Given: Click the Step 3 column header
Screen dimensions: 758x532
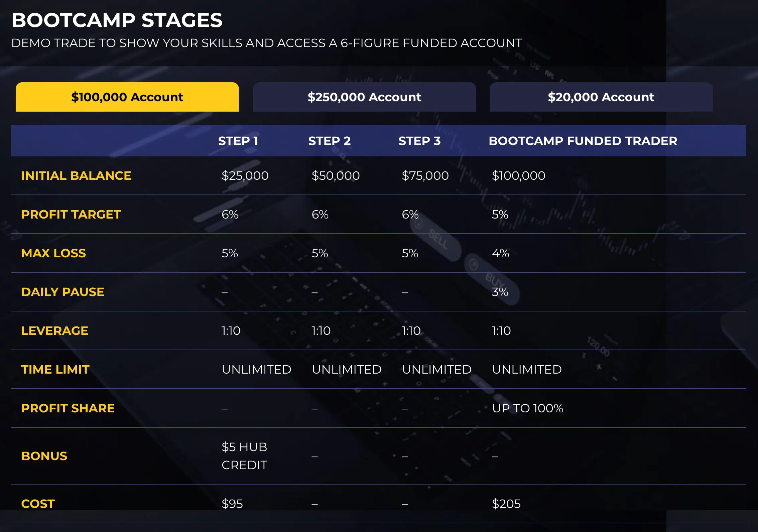Looking at the screenshot, I should click(419, 141).
